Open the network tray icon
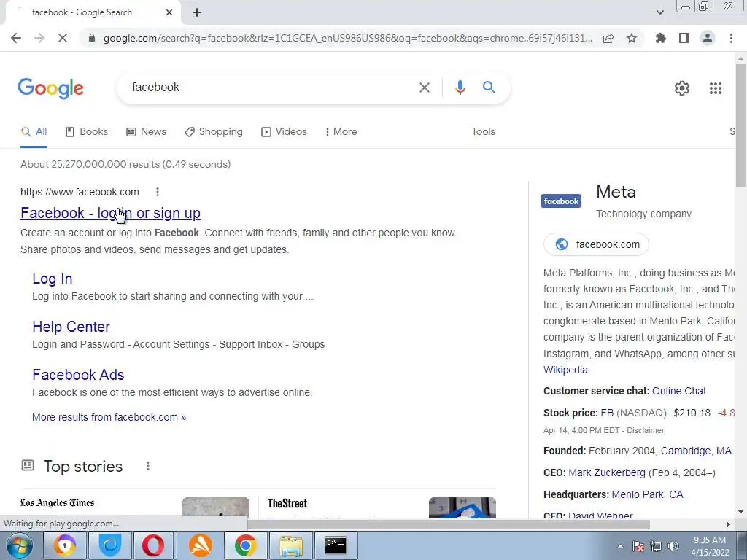747x560 pixels. (x=656, y=546)
